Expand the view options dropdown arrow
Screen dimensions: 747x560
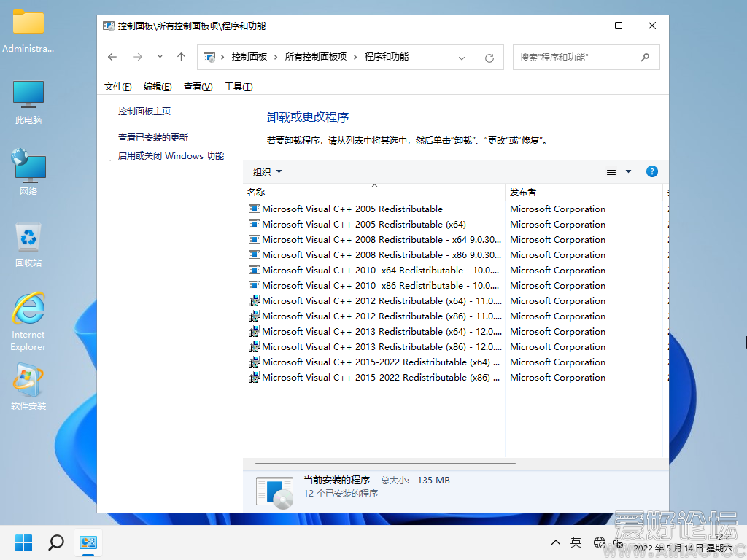coord(629,171)
